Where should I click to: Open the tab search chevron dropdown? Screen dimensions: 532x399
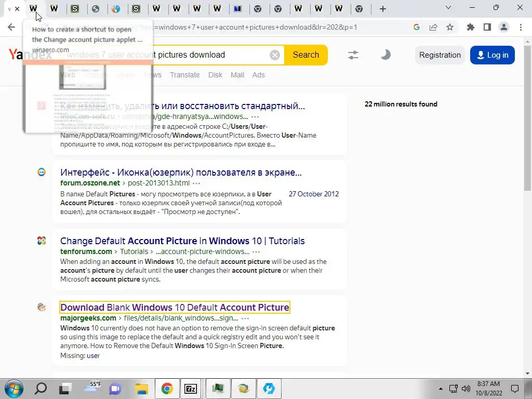click(448, 7)
